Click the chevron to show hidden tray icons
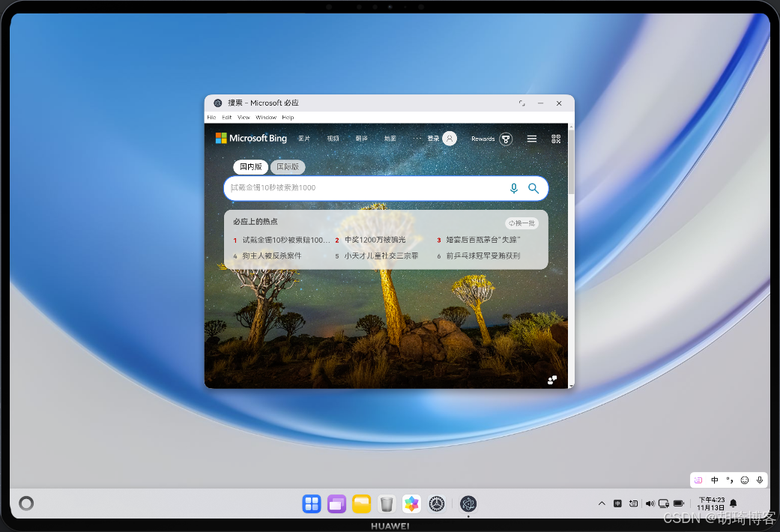This screenshot has width=780, height=532. 602,504
